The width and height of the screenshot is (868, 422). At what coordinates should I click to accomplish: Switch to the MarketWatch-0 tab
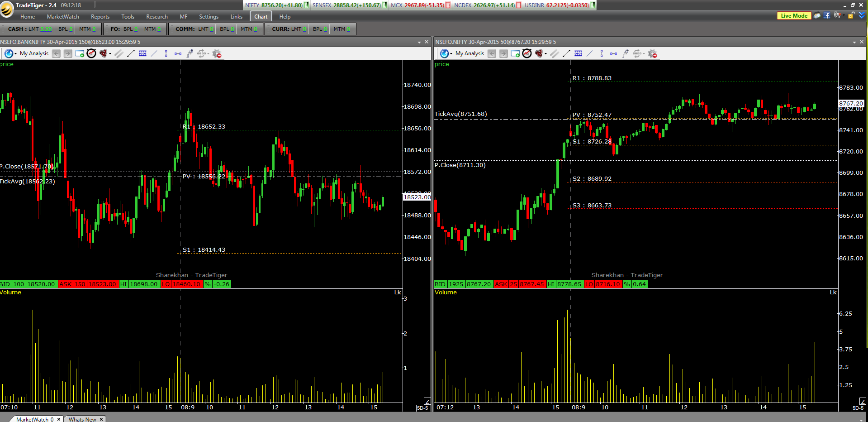click(35, 419)
